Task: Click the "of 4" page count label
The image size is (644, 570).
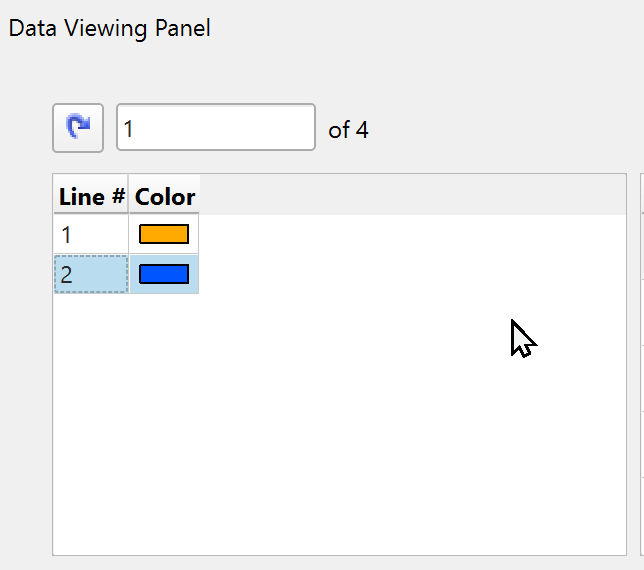Action: pyautogui.click(x=348, y=130)
